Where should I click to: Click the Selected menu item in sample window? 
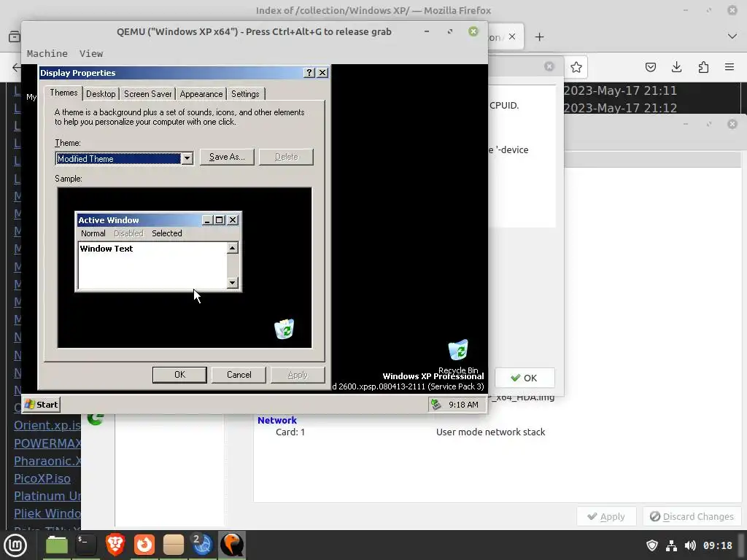tap(167, 233)
